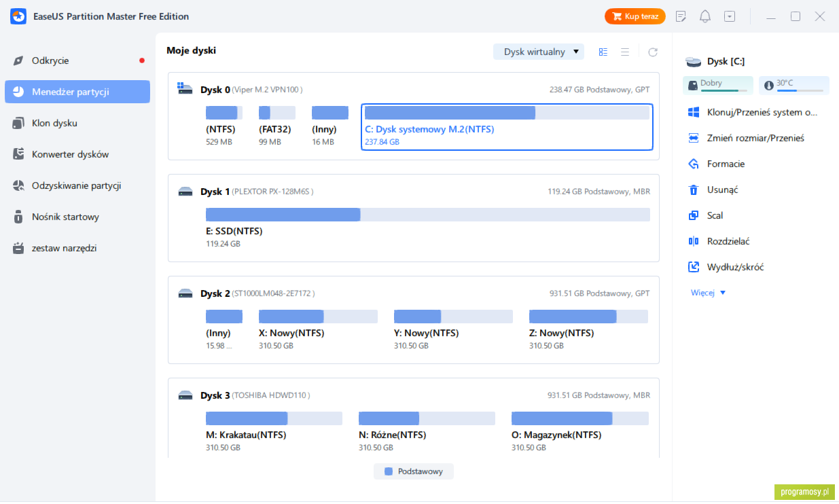The height and width of the screenshot is (504, 839).
Task: Click the Dysk 0 drive icon
Action: tap(185, 89)
